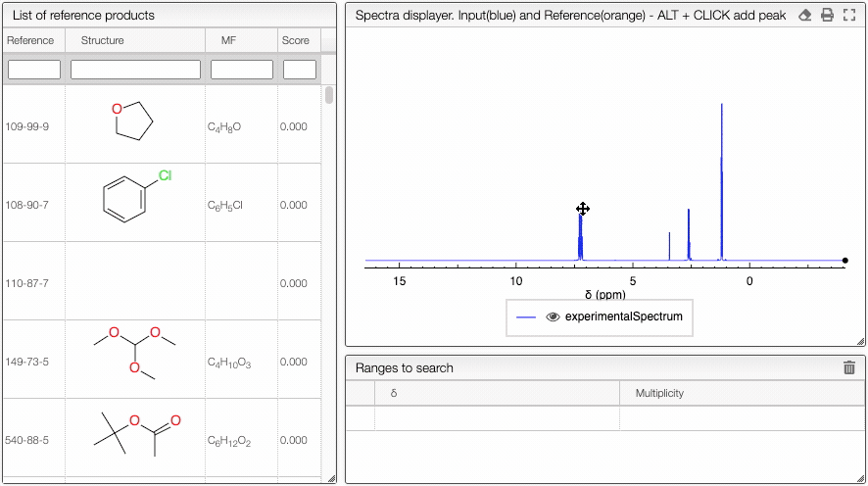This screenshot has height=486, width=868.
Task: Click the Reference filter input box
Action: (x=34, y=70)
